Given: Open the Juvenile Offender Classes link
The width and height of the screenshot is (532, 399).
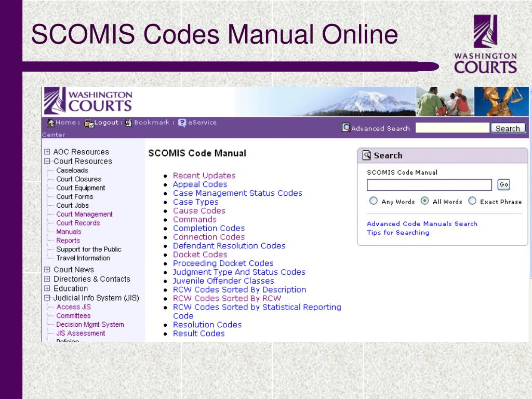Looking at the screenshot, I should coord(223,281).
